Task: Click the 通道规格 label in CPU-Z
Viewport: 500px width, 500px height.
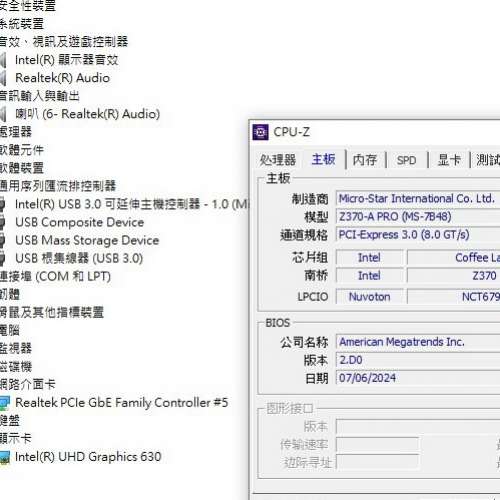Action: coord(304,235)
